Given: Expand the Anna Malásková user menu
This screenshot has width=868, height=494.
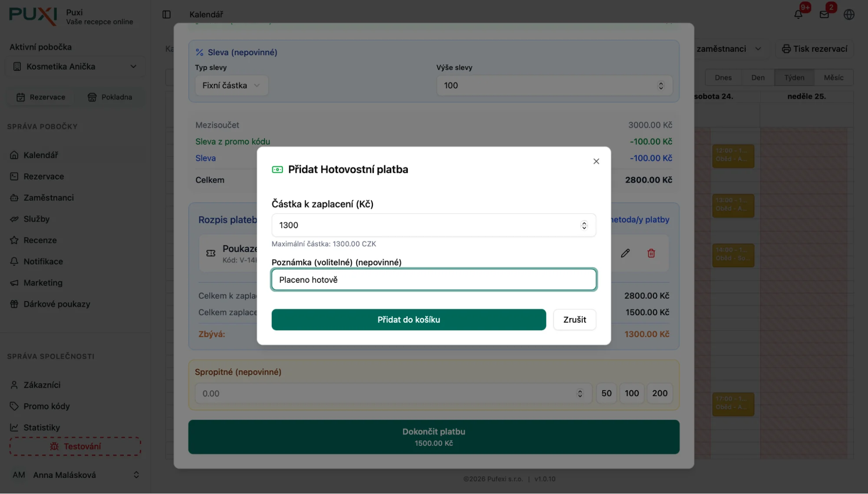Looking at the screenshot, I should (75, 475).
